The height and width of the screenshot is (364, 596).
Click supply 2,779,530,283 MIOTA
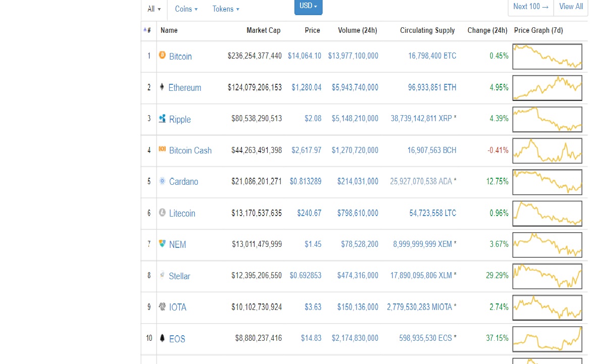coord(420,306)
